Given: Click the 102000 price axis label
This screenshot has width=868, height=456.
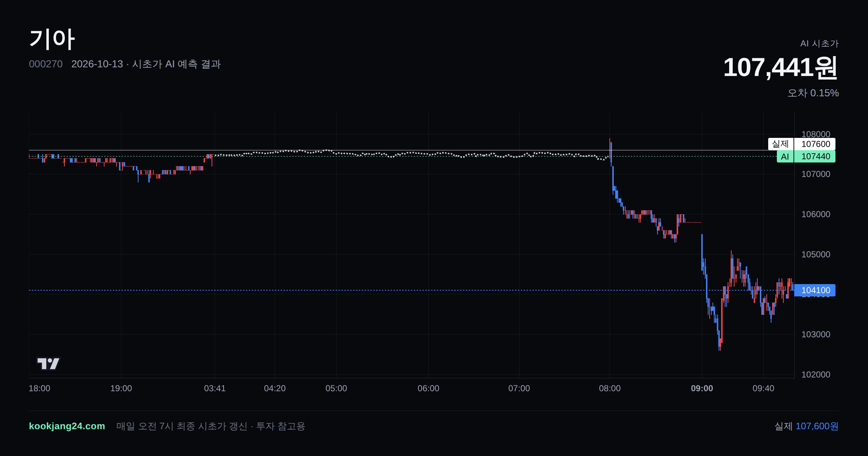Looking at the screenshot, I should pyautogui.click(x=816, y=375).
